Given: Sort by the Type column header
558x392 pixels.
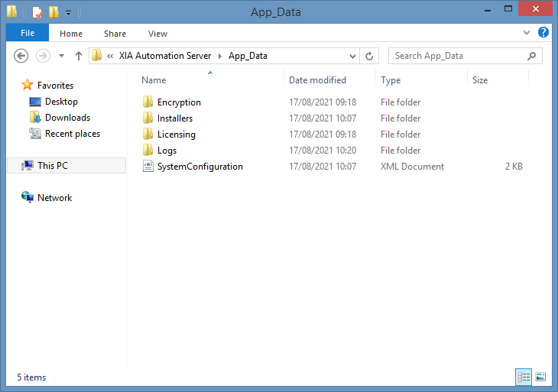Looking at the screenshot, I should (x=391, y=80).
